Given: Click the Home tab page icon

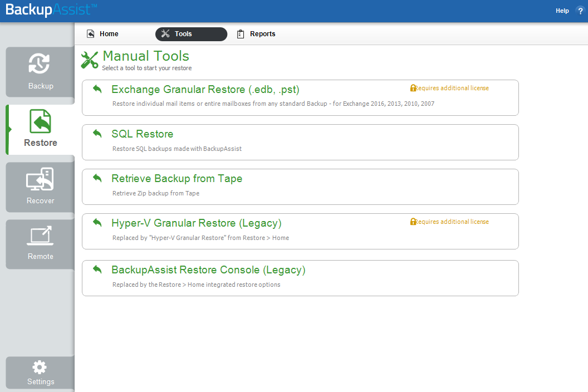Looking at the screenshot, I should (90, 34).
